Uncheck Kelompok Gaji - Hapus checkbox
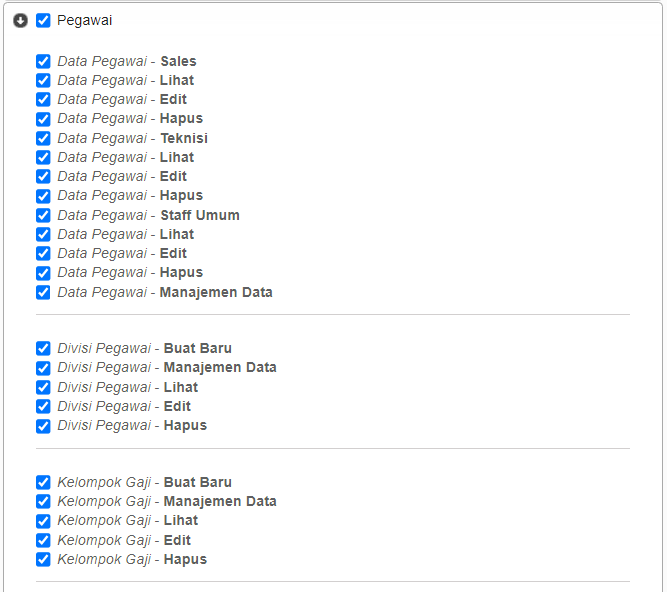 (43, 559)
